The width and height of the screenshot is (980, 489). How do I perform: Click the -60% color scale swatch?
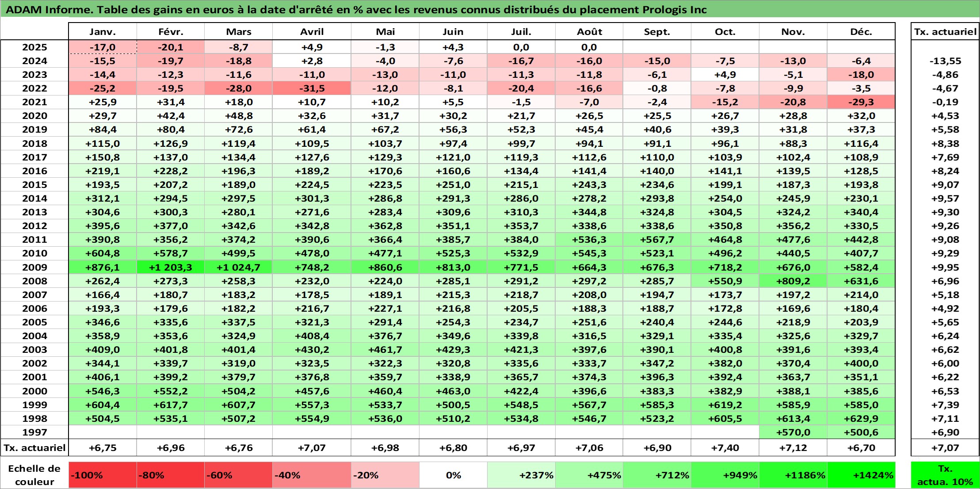click(239, 475)
